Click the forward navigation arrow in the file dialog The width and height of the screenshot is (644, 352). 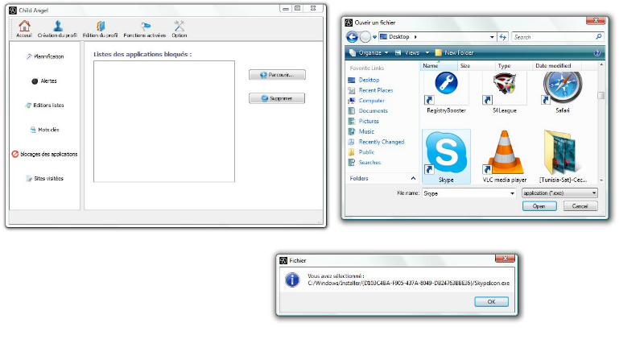click(365, 37)
